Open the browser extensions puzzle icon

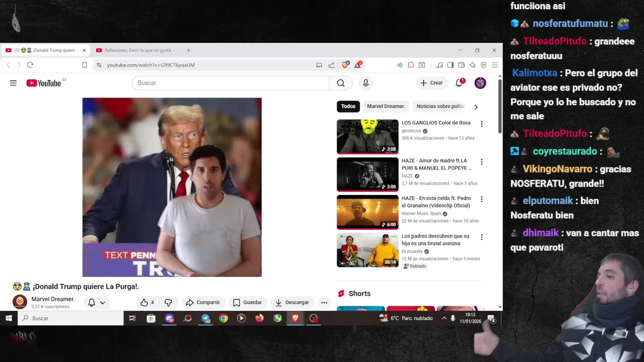(x=411, y=65)
